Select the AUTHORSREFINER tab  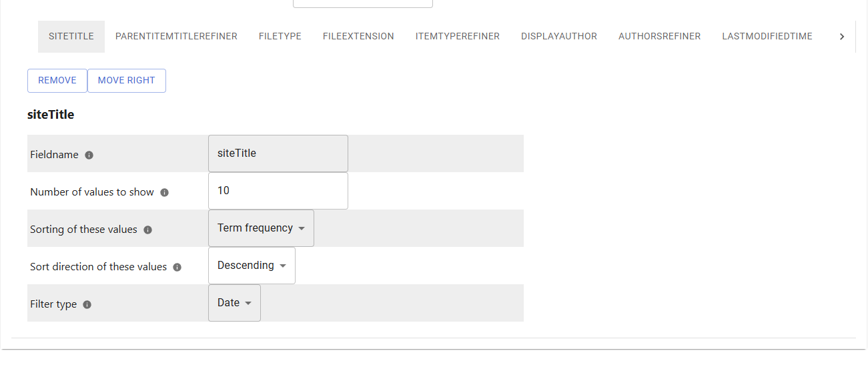coord(659,37)
